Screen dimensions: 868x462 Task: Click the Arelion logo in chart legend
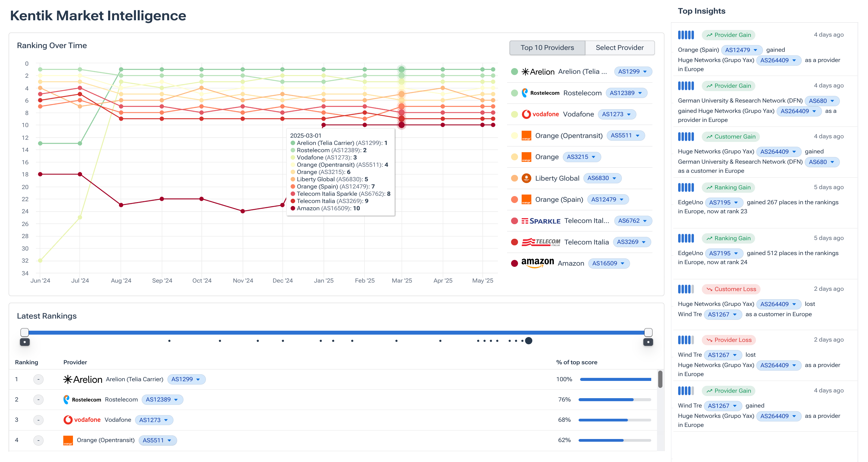tap(538, 72)
